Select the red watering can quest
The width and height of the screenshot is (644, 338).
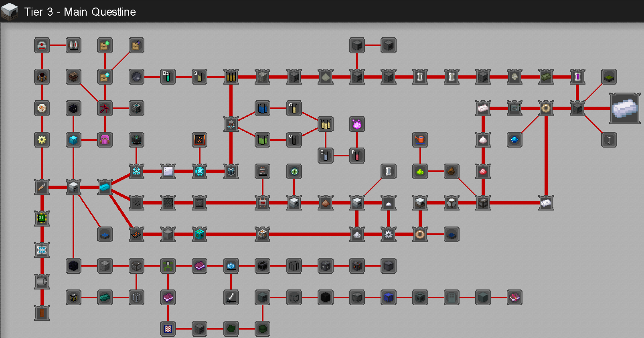(x=420, y=140)
